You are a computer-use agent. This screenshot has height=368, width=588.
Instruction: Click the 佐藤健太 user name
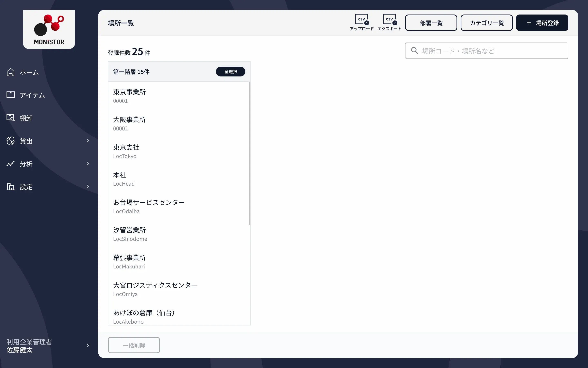pyautogui.click(x=19, y=350)
